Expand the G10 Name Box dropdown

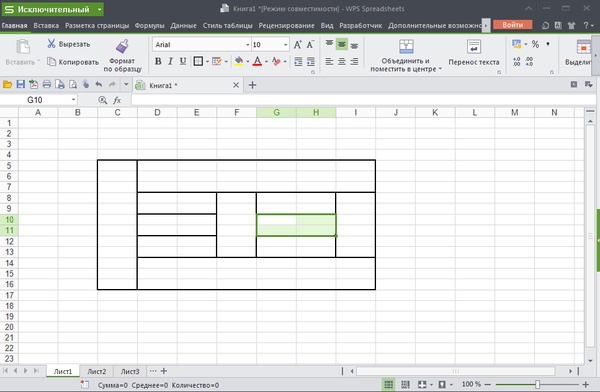pos(73,100)
